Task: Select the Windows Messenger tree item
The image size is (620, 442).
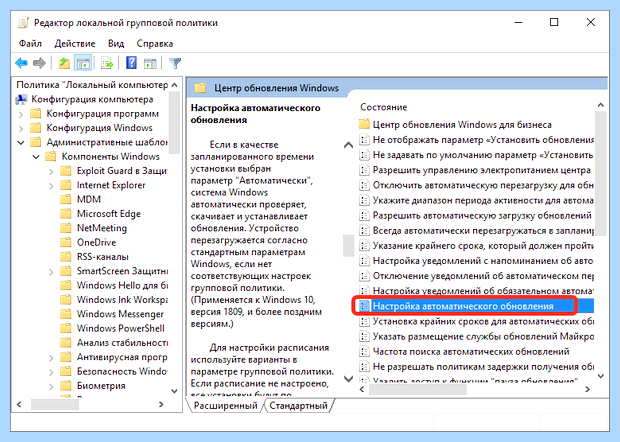Action: point(120,314)
